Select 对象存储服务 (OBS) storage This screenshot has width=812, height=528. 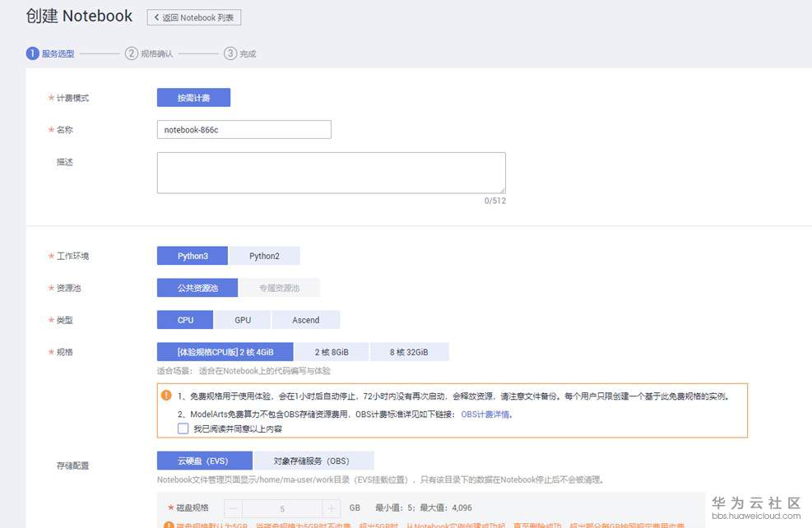click(312, 461)
